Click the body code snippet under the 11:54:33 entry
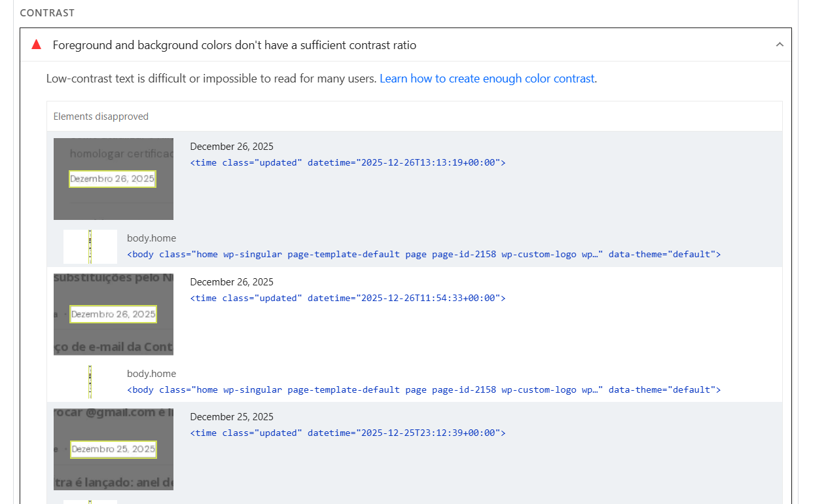826x504 pixels. tap(423, 389)
